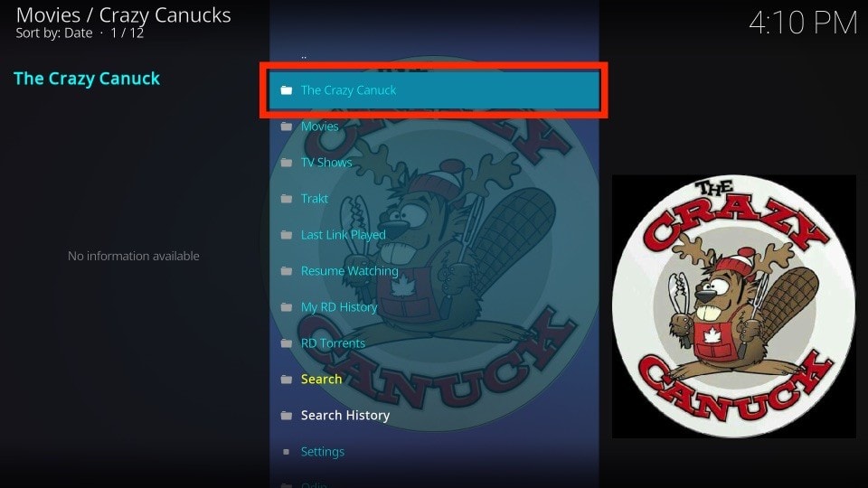
Task: Open Search History
Action: coord(434,416)
